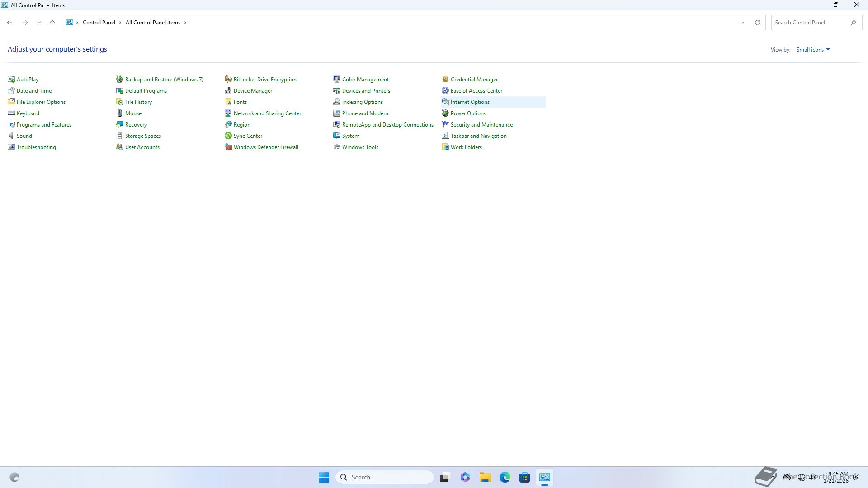The height and width of the screenshot is (488, 868).
Task: Click the Refresh button in the address bar
Action: tap(758, 23)
